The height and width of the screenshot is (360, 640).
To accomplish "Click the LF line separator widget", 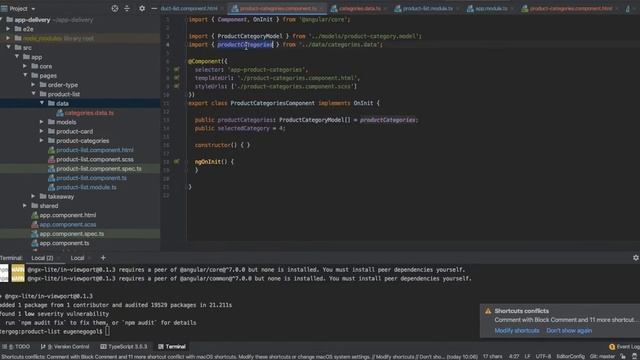I will point(527,356).
